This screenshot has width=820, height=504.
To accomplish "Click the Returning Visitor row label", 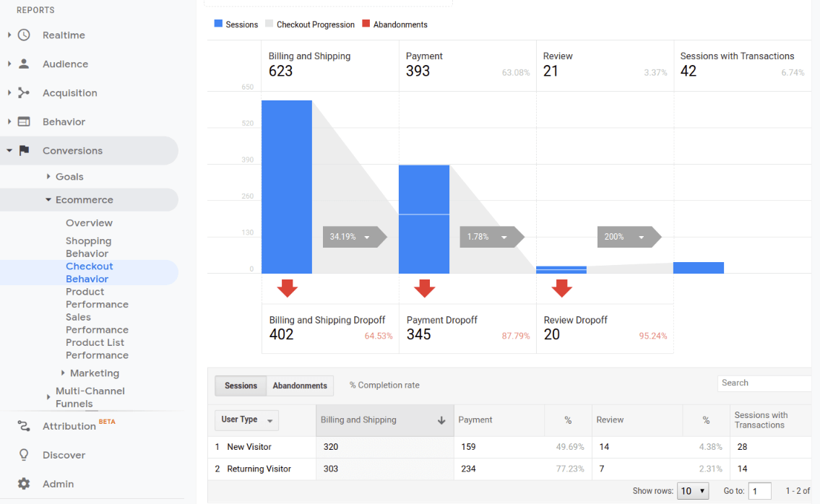I will 259,469.
